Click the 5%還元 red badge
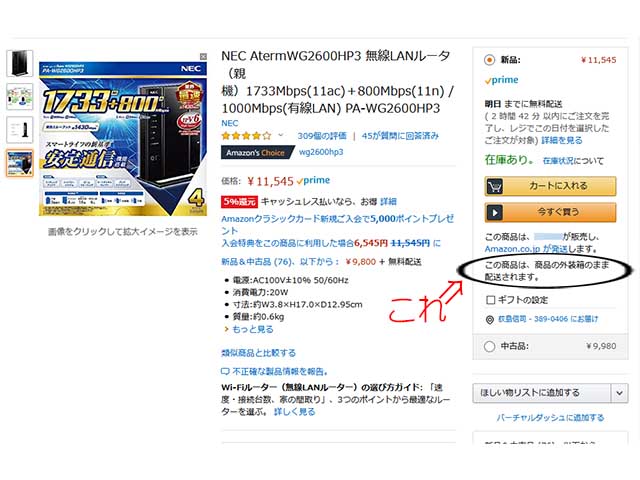This screenshot has height=480, width=640. click(x=239, y=202)
